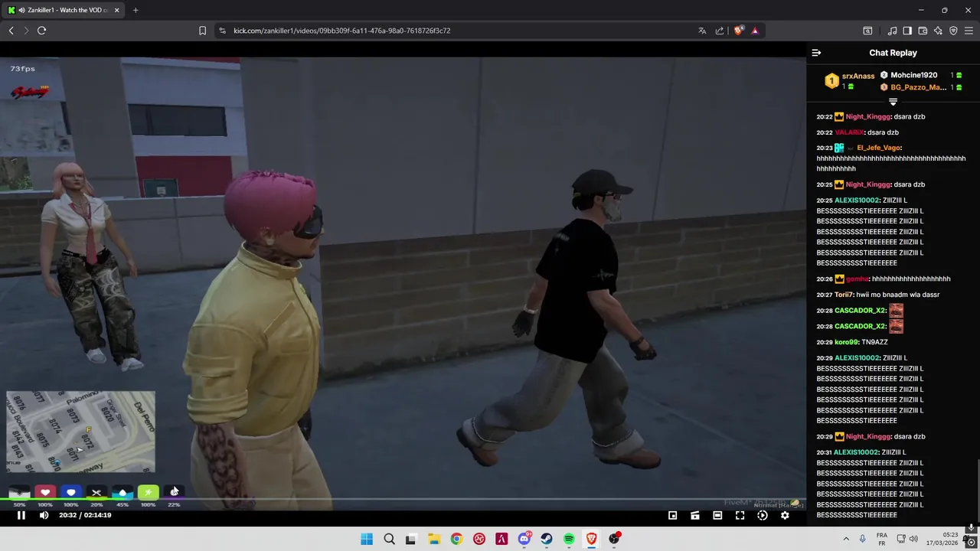The height and width of the screenshot is (551, 980).
Task: Click username gomha in chat
Action: 857,279
